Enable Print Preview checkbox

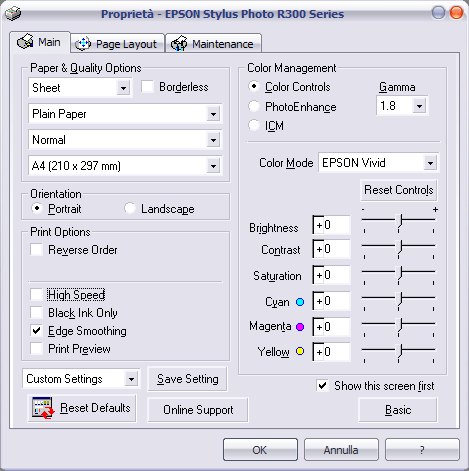[36, 349]
